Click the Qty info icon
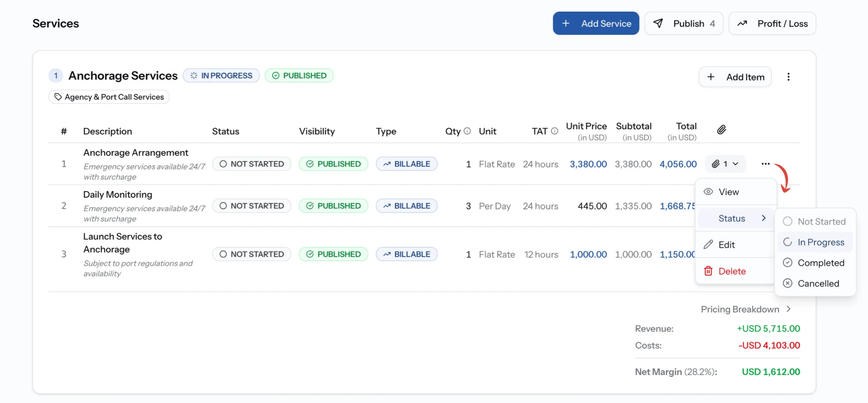This screenshot has width=868, height=403. pyautogui.click(x=467, y=131)
